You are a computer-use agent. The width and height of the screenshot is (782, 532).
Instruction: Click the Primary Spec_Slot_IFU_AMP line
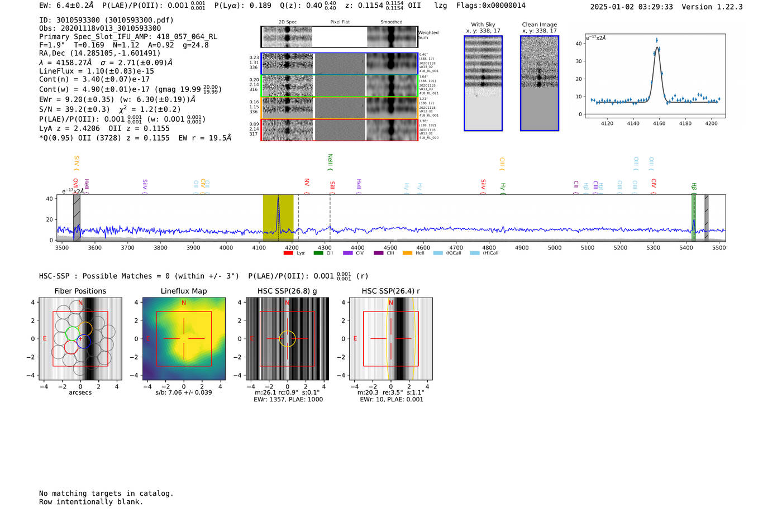click(128, 37)
